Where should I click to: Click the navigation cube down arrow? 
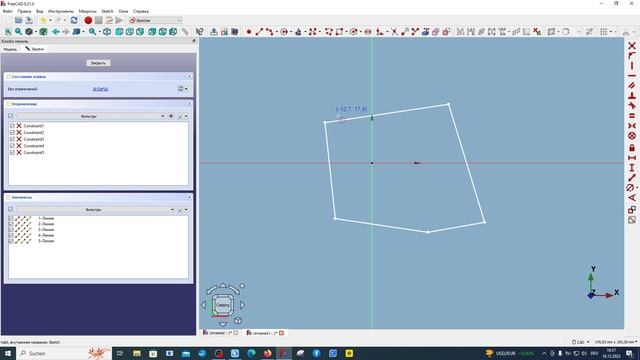point(223,324)
